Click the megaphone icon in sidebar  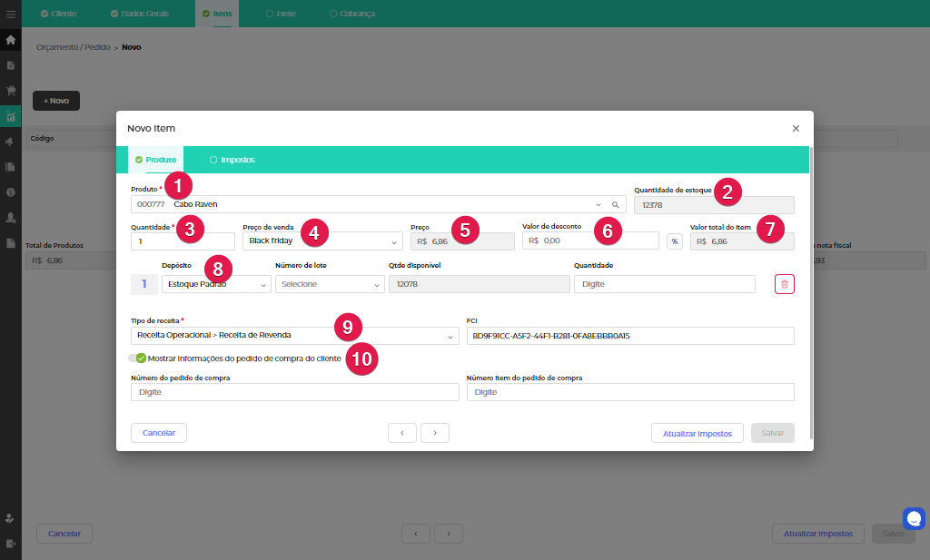pyautogui.click(x=10, y=142)
